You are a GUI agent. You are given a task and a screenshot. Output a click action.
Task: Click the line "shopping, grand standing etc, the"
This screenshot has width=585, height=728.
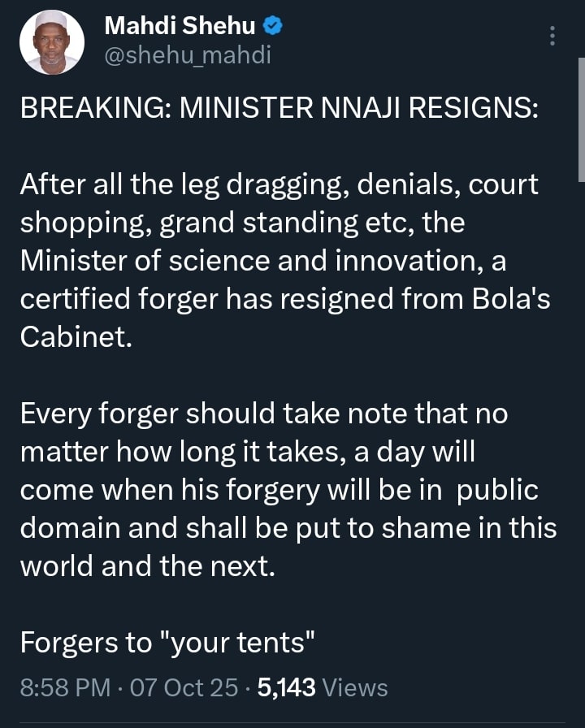[241, 222]
